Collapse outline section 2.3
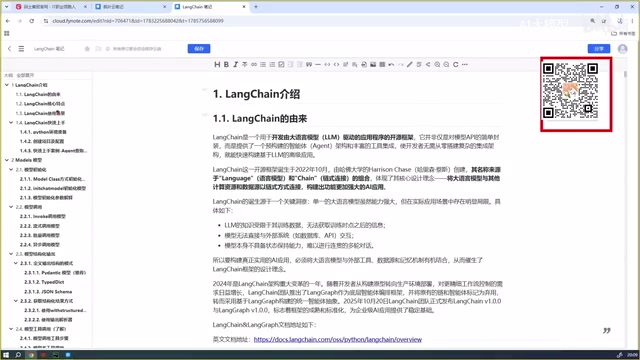 coord(11,254)
